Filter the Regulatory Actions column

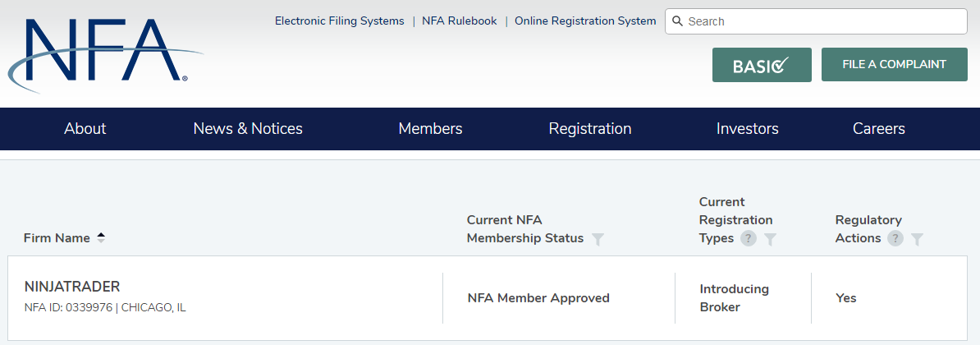[x=917, y=239]
